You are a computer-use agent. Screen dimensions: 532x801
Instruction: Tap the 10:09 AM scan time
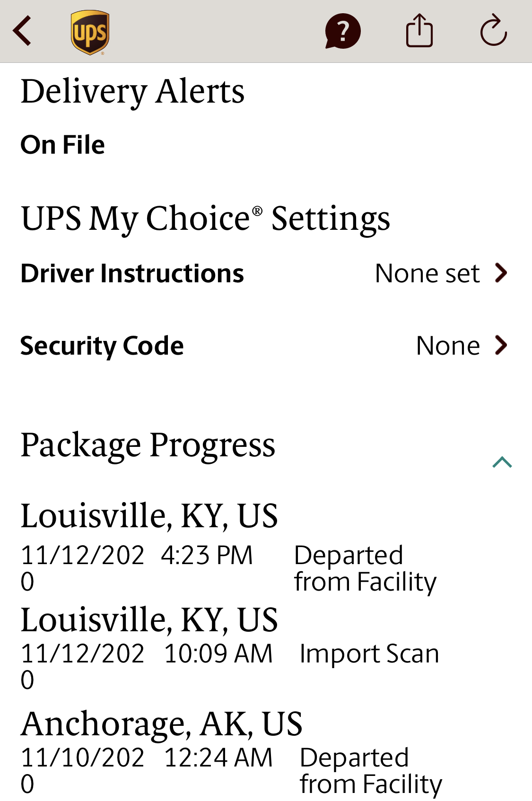click(x=218, y=653)
